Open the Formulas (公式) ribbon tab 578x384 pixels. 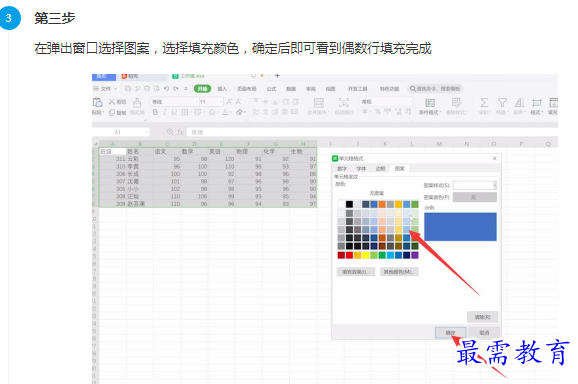pos(271,89)
